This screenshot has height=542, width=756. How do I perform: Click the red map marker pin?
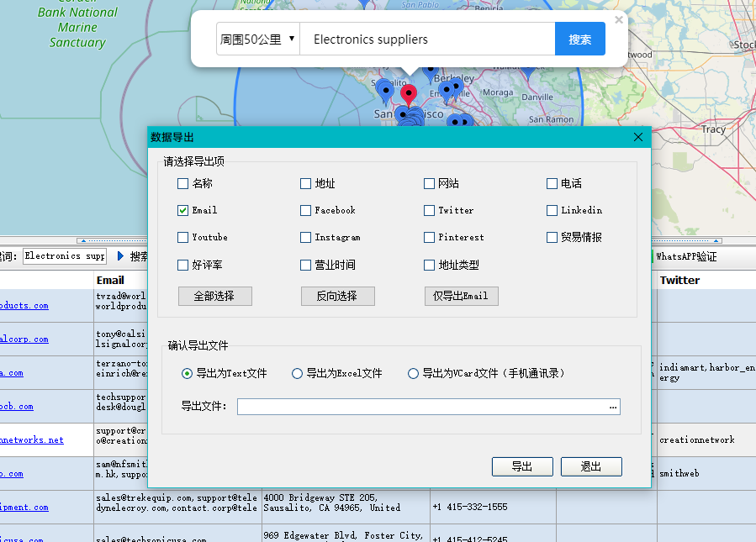tap(409, 94)
